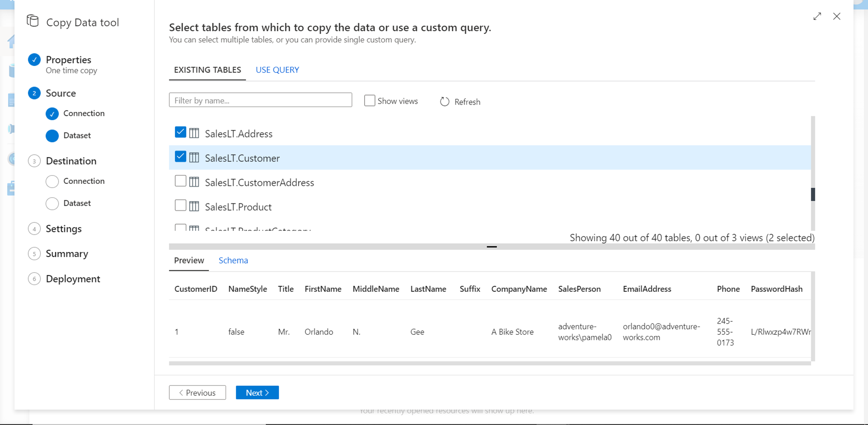This screenshot has height=425, width=868.
Task: Click the expand dialog diagonal arrows icon
Action: (x=817, y=16)
